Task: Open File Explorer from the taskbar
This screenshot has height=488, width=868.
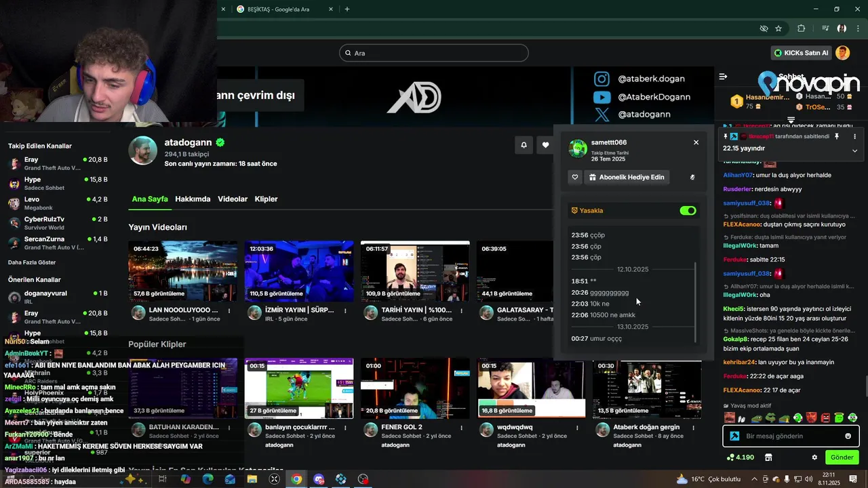Action: pos(252,479)
